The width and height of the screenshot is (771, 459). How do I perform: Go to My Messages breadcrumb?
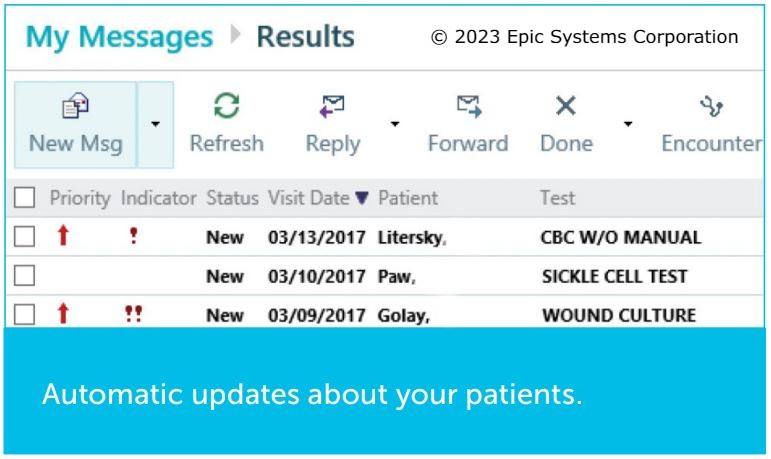point(119,38)
